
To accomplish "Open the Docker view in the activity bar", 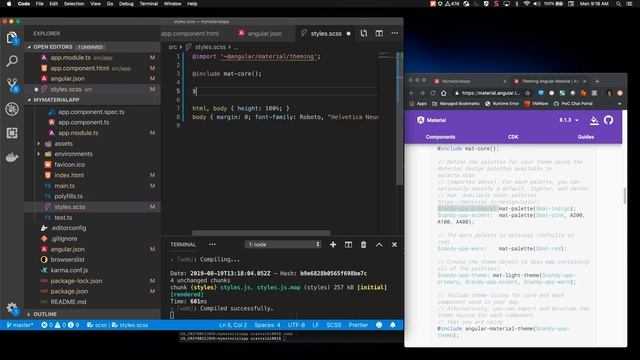I will click(12, 157).
